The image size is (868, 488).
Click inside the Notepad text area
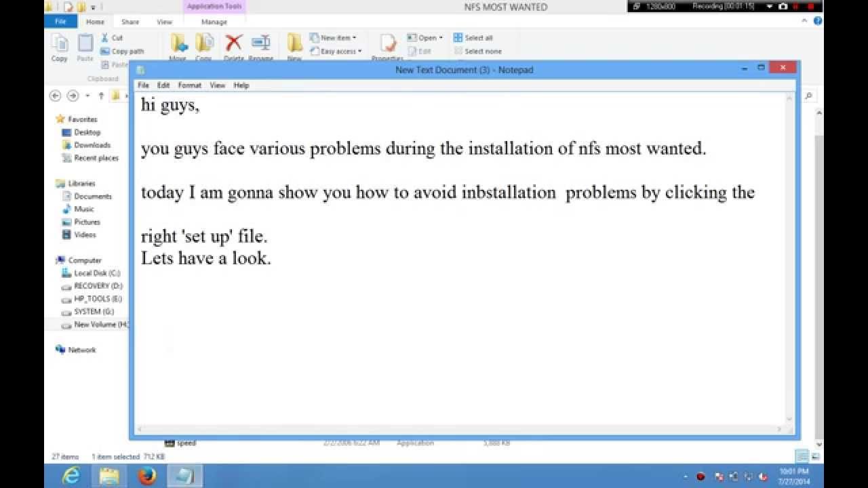pos(459,258)
